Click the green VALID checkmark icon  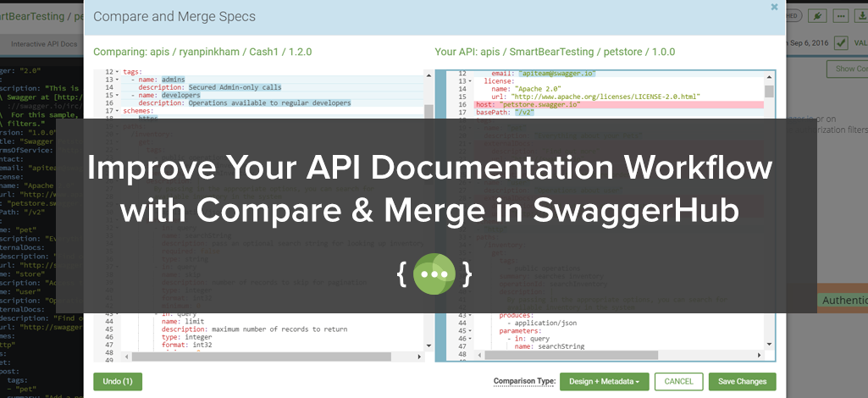[x=841, y=42]
